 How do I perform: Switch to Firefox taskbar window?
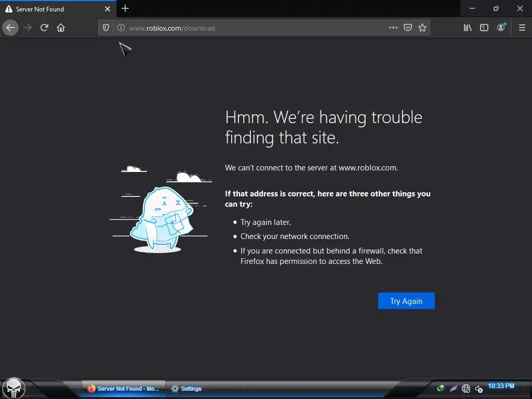[124, 389]
